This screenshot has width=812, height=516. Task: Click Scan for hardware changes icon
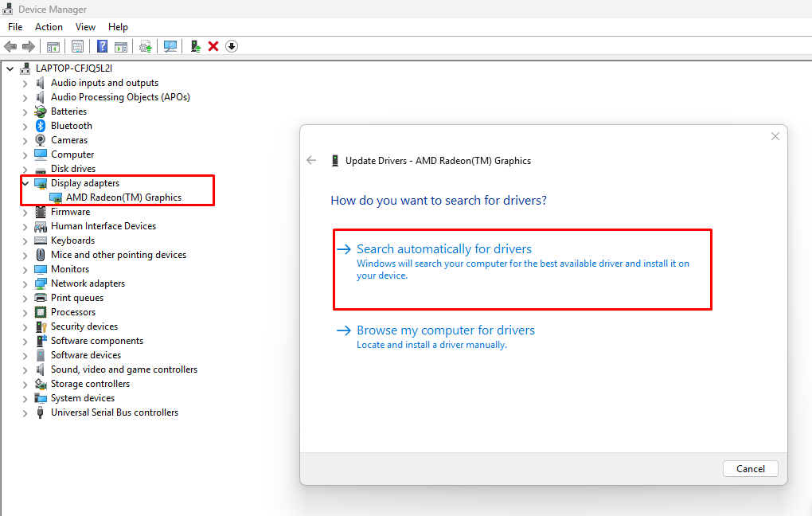click(x=170, y=46)
